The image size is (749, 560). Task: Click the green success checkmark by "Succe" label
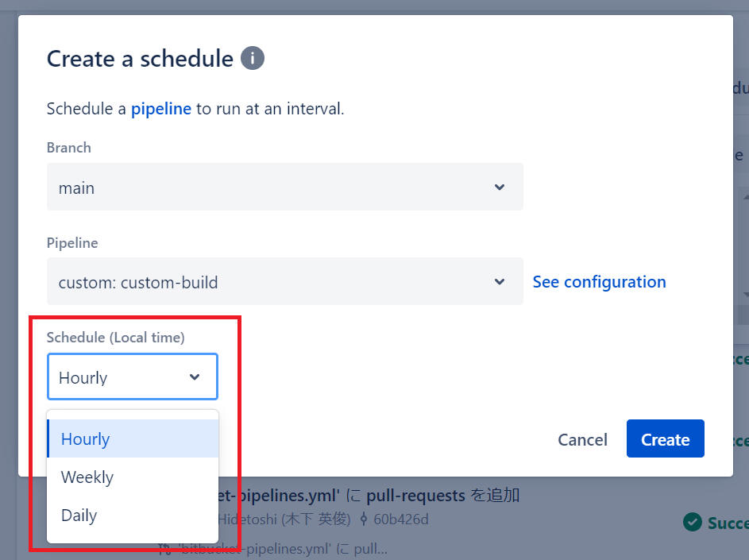pyautogui.click(x=694, y=523)
